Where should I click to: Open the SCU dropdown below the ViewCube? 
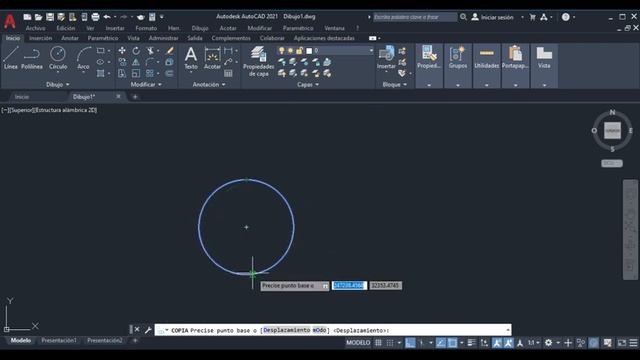pos(611,163)
